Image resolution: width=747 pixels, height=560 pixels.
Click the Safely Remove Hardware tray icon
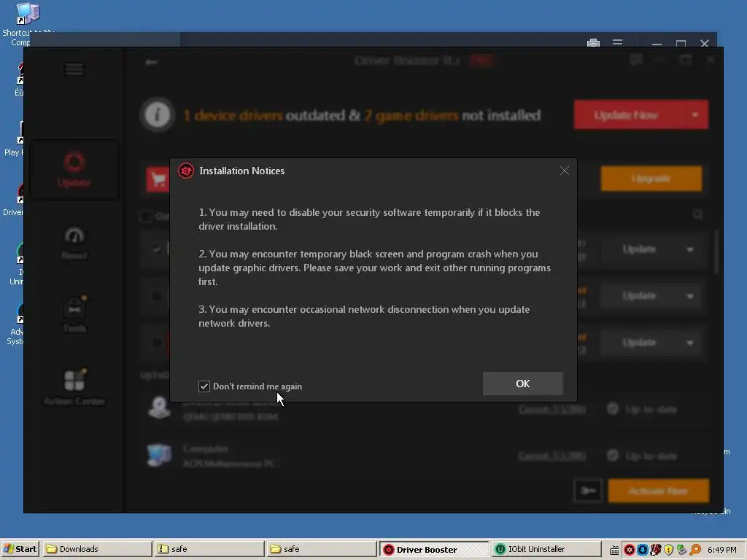click(x=681, y=550)
